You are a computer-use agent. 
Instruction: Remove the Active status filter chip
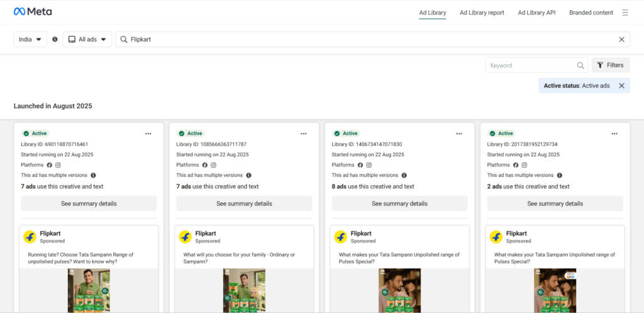coord(621,86)
